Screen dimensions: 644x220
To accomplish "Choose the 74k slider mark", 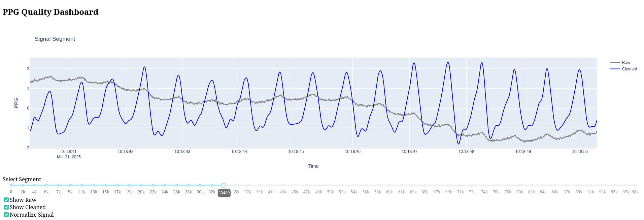I will 484,185.
